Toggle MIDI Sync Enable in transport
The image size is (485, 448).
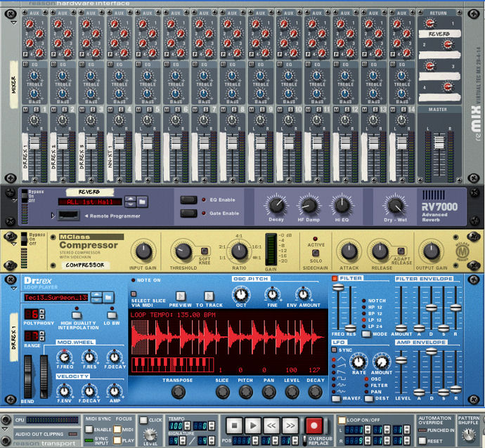[x=89, y=429]
